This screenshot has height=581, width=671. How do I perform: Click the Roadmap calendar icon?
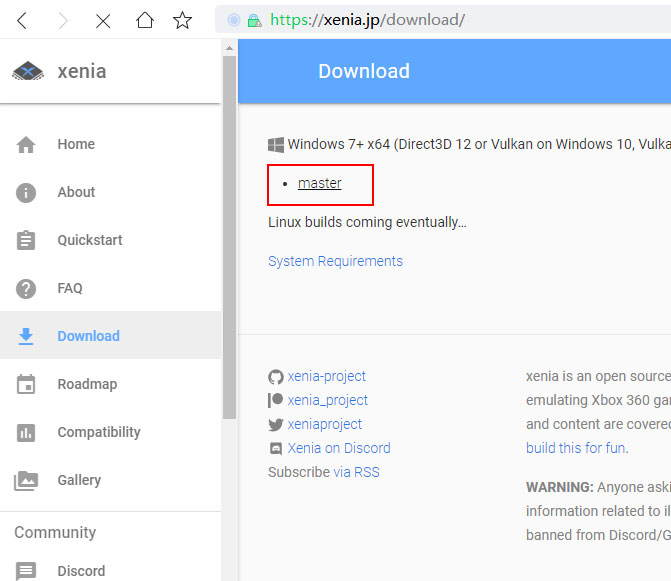(x=26, y=384)
